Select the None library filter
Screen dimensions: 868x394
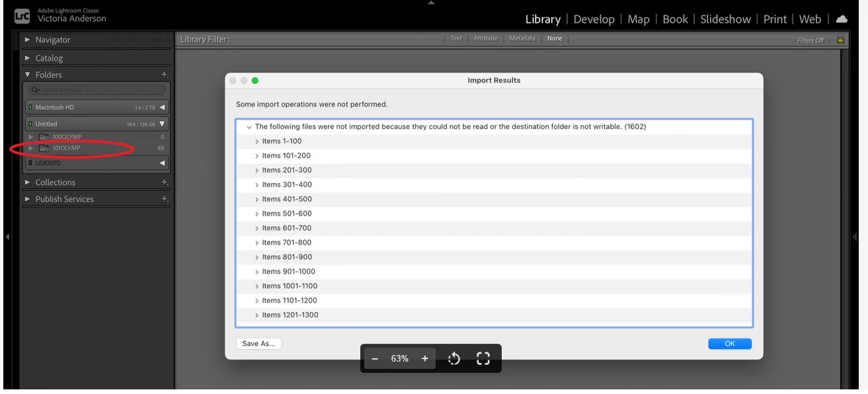click(555, 39)
